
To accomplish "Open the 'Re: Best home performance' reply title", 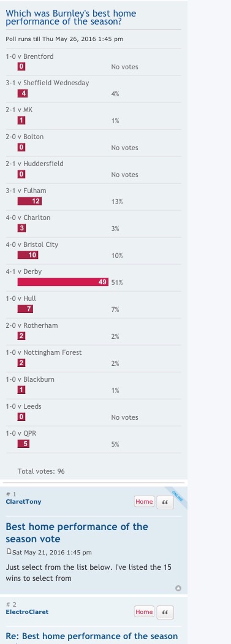I will [92, 636].
